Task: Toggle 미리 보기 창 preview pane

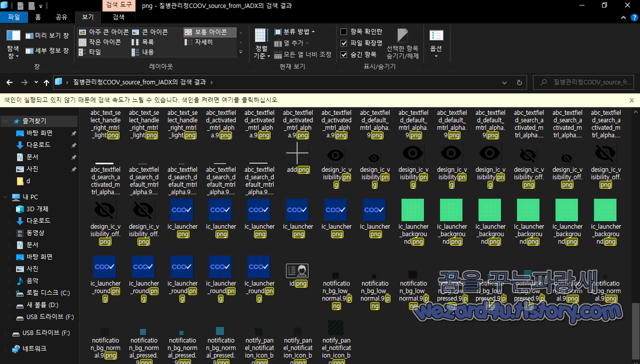Action: pyautogui.click(x=47, y=36)
